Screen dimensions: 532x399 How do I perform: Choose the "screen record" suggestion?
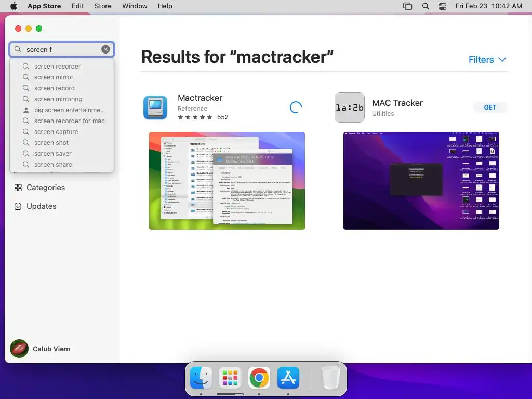pyautogui.click(x=62, y=88)
